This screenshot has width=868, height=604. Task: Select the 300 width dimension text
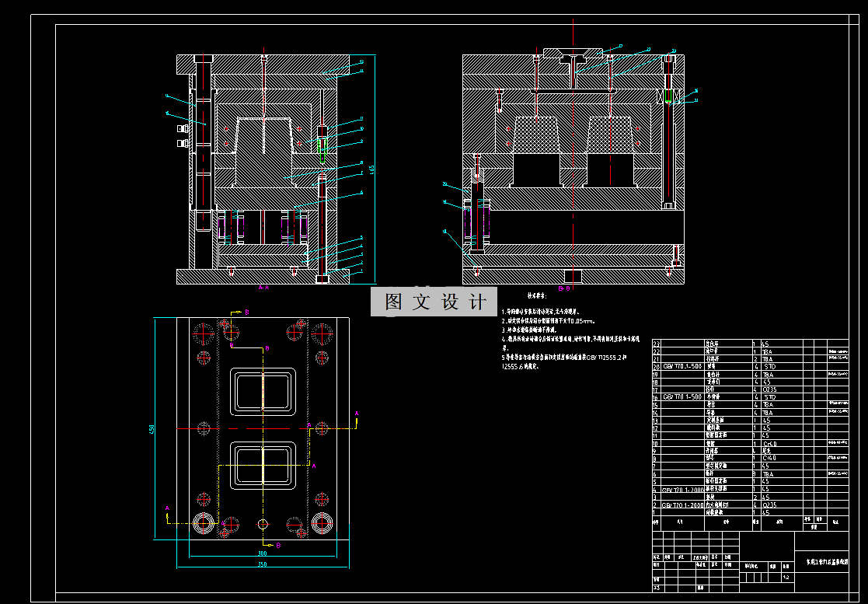(263, 553)
